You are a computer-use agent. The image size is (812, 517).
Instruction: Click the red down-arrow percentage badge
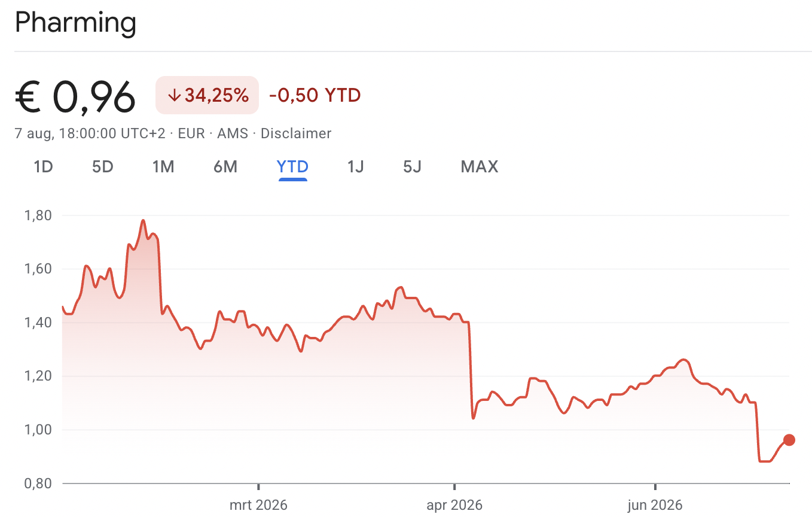coord(207,95)
